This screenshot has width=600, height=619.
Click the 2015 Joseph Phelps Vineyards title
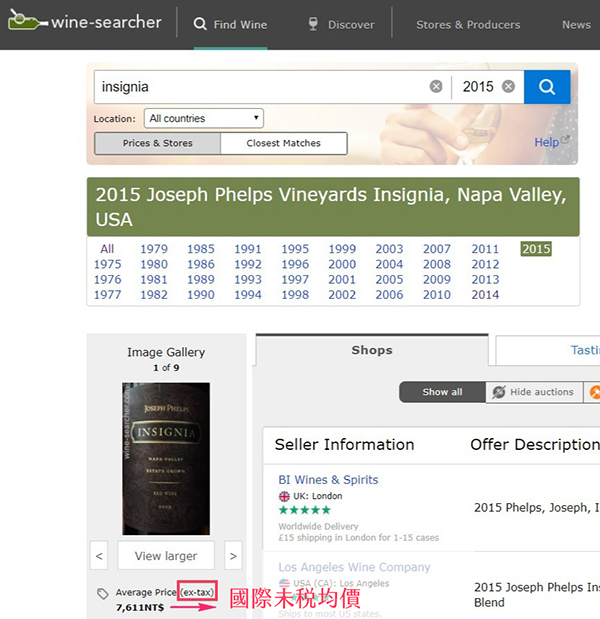pos(331,207)
